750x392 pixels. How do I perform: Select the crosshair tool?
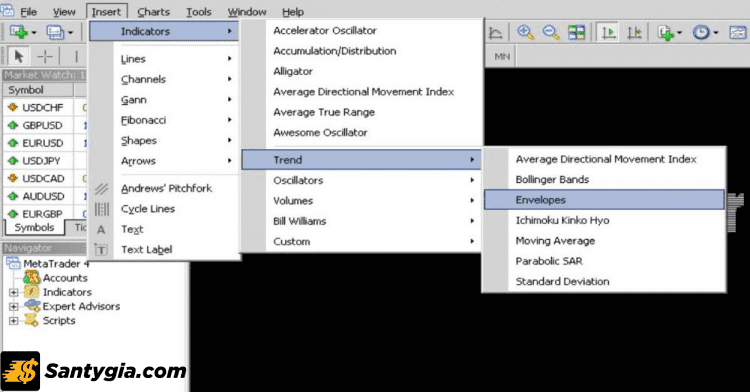45,56
